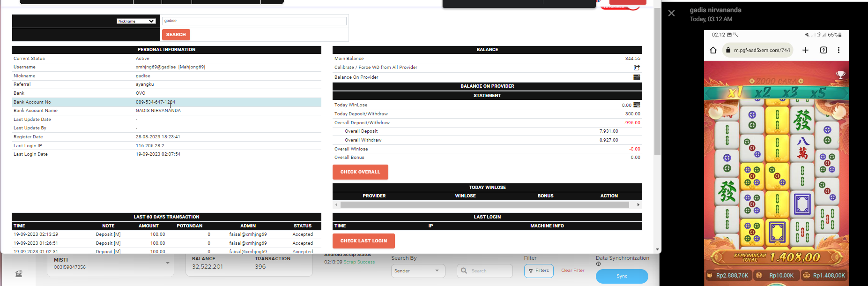Click the tab count 9 icon

pos(823,50)
